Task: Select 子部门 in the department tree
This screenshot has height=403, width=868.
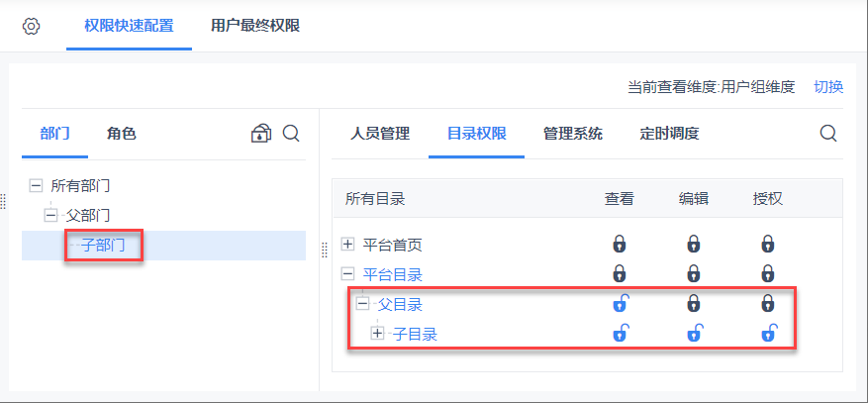Action: pyautogui.click(x=103, y=245)
